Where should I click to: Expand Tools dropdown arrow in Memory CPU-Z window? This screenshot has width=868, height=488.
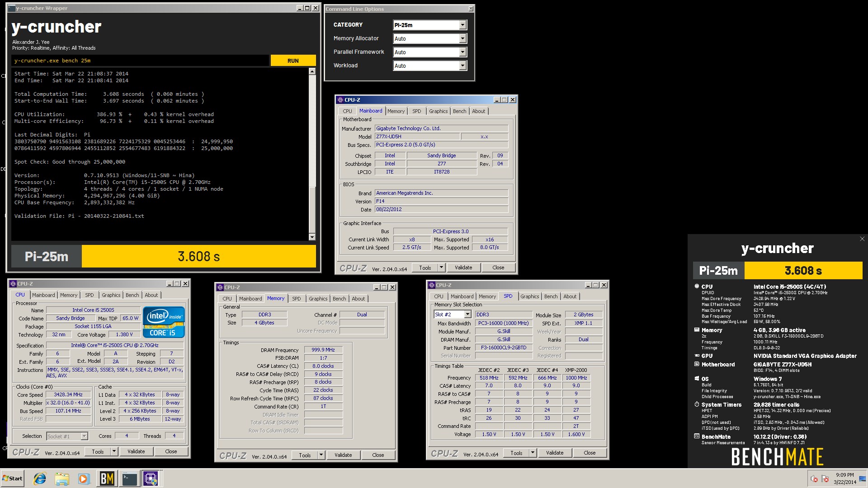click(x=321, y=455)
